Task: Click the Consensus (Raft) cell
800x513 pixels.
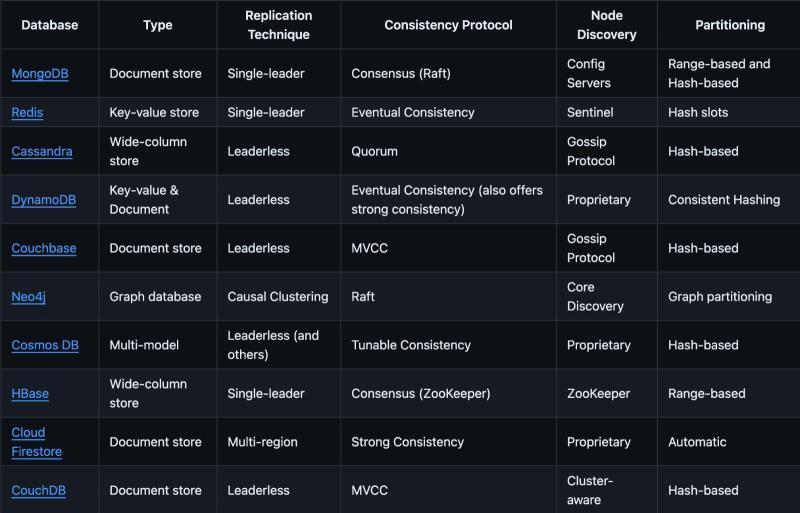Action: (405, 74)
